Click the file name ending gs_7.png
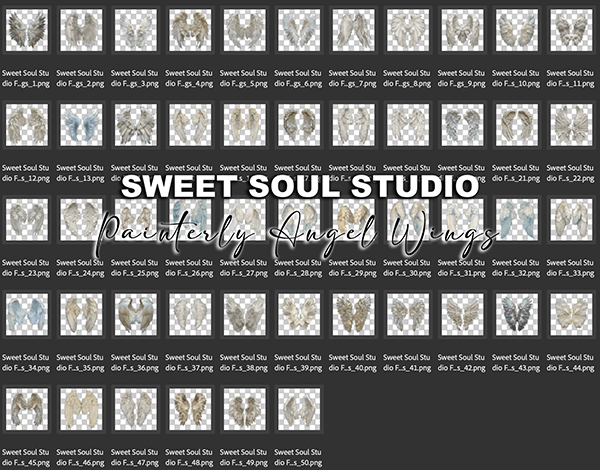Screen dimensions: 600x470 (x=352, y=78)
